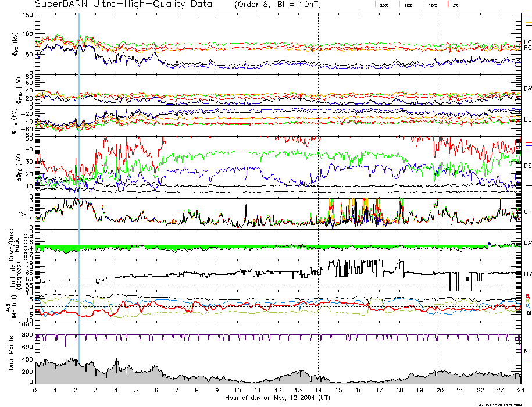
Task: Click the timestamp text in bottom-right corner
Action: coord(500,405)
